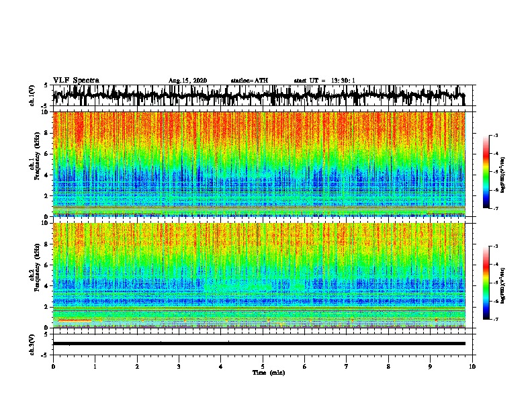Click the ch.1(V) waveform trace panel
Viewport: 532px width, 411px height.
pos(262,95)
